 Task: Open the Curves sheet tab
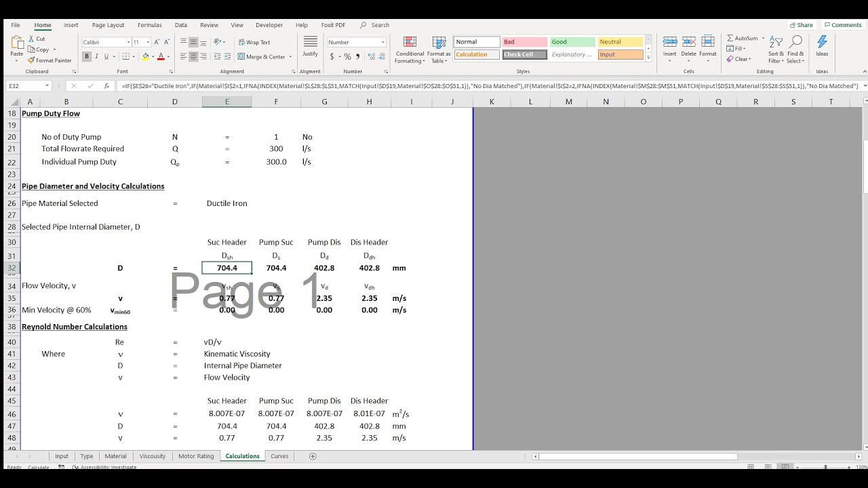point(279,456)
